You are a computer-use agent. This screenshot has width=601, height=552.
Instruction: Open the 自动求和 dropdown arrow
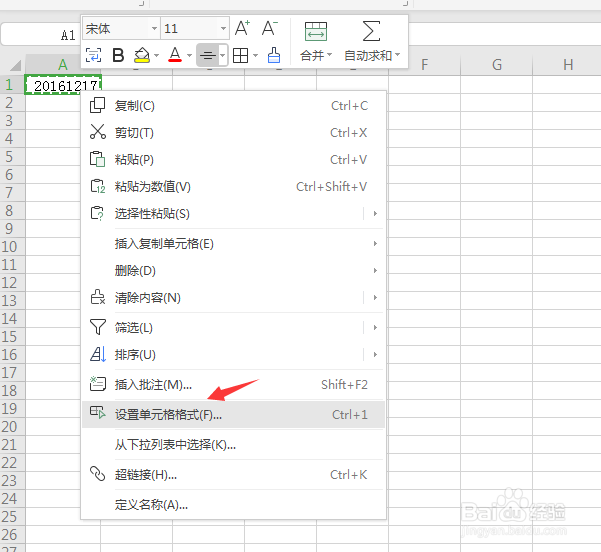pos(397,55)
